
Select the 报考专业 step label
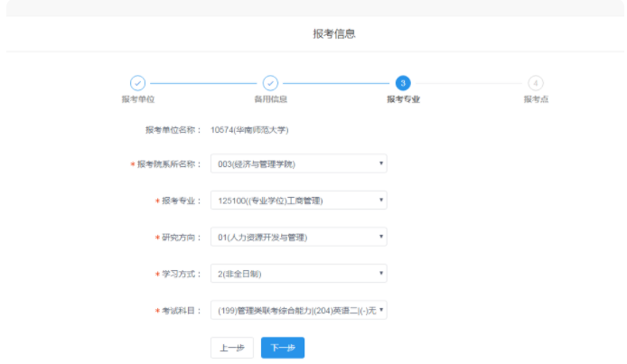click(x=403, y=99)
